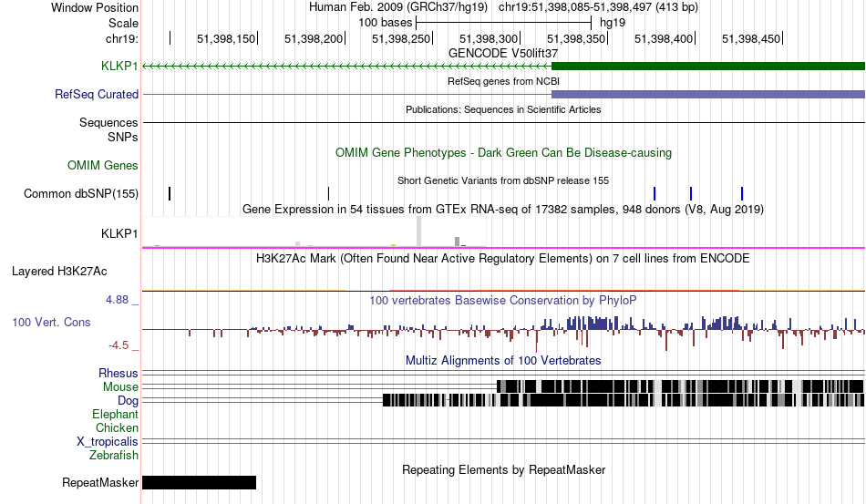Viewport: 866px width, 504px height.
Task: Click the yellow GTEx expression bar
Action: pyautogui.click(x=393, y=245)
